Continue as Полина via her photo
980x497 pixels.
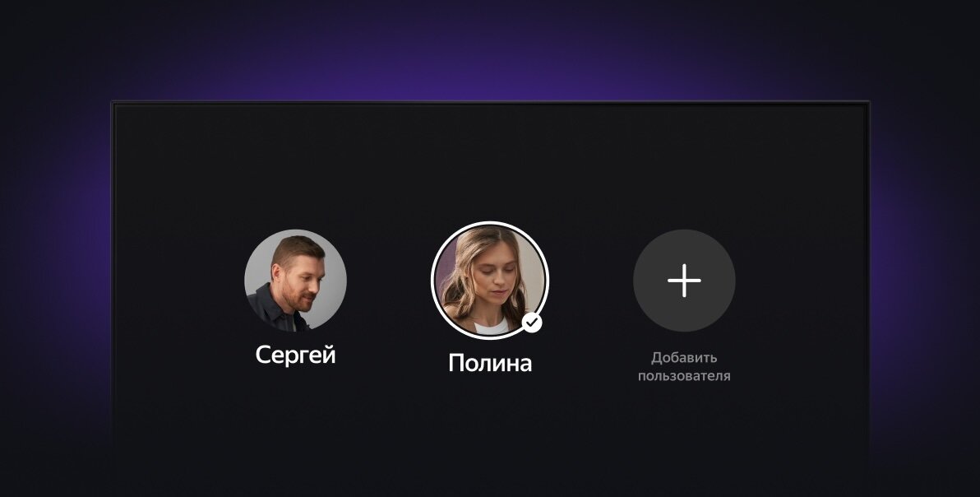point(490,280)
